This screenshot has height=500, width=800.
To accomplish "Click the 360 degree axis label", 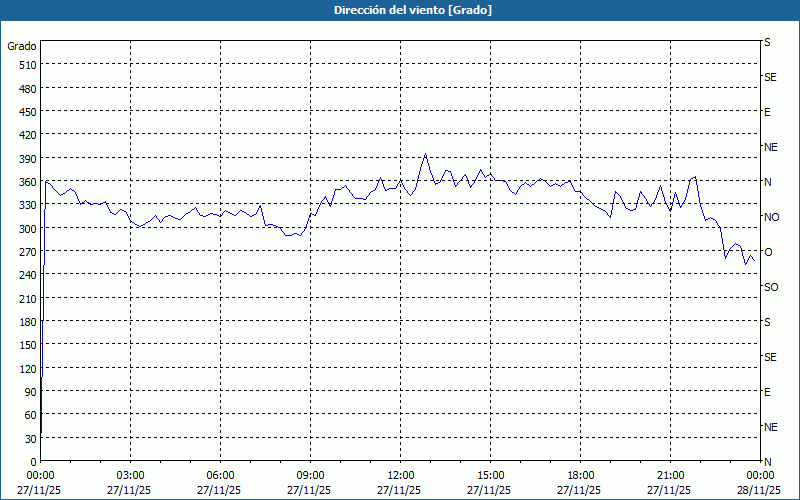I will [26, 181].
